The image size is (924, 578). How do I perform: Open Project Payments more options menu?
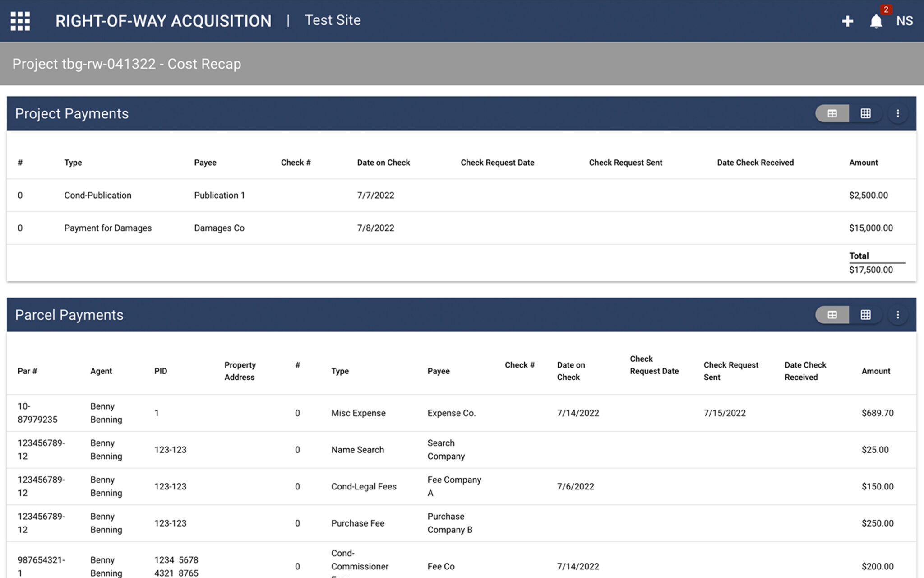(897, 113)
